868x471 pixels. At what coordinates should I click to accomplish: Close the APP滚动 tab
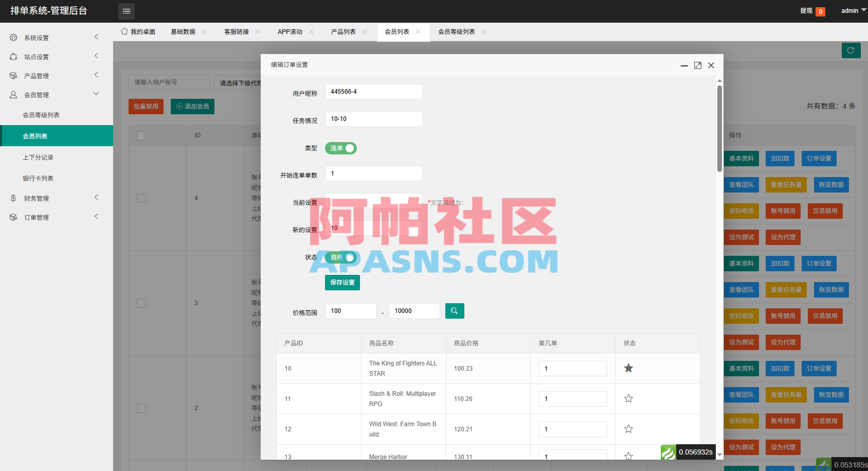[x=311, y=32]
